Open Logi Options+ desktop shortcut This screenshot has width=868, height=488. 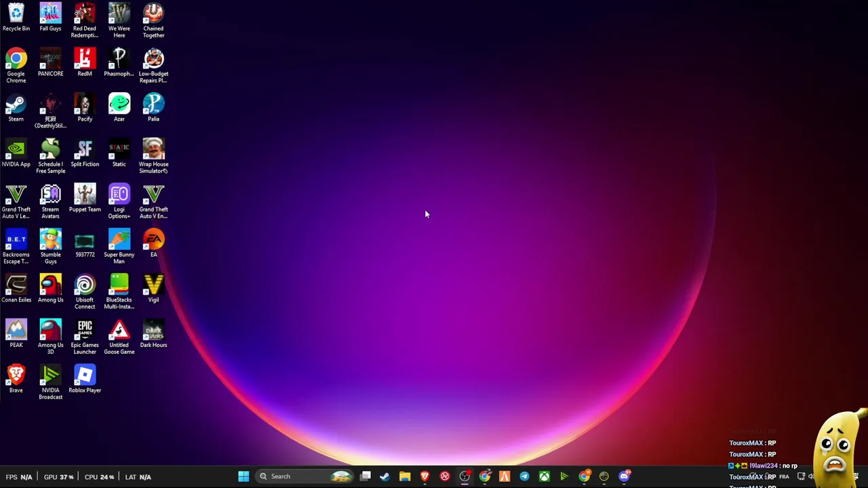pos(119,202)
